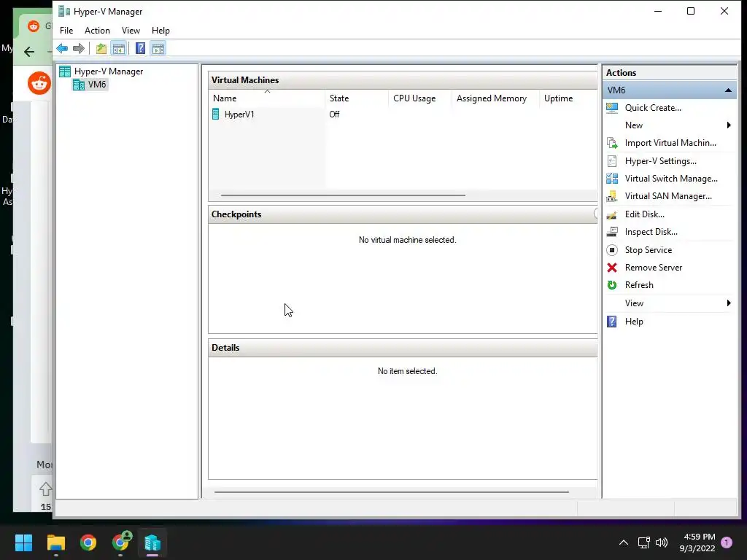Click Import Virtual Machine... action
Image resolution: width=747 pixels, height=560 pixels.
coord(670,143)
